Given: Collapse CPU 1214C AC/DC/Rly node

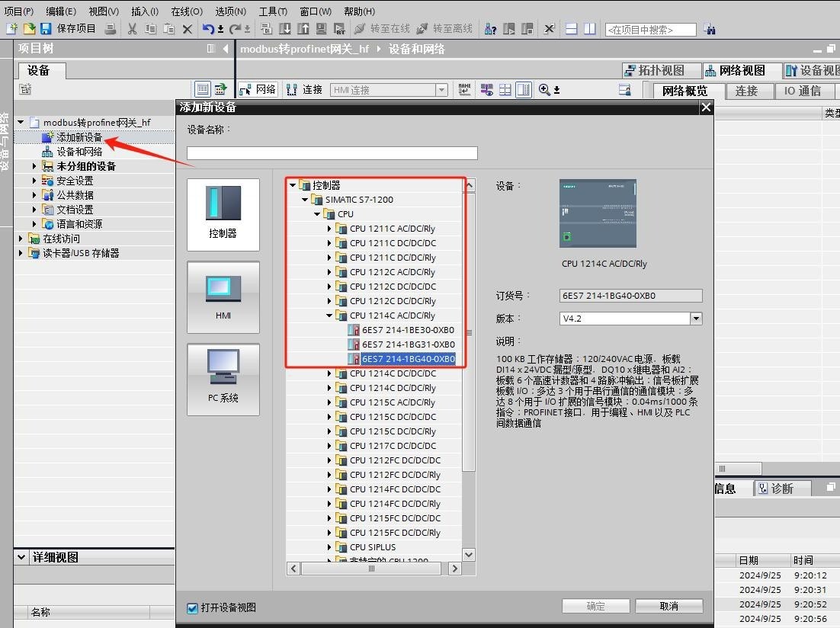Looking at the screenshot, I should [329, 316].
